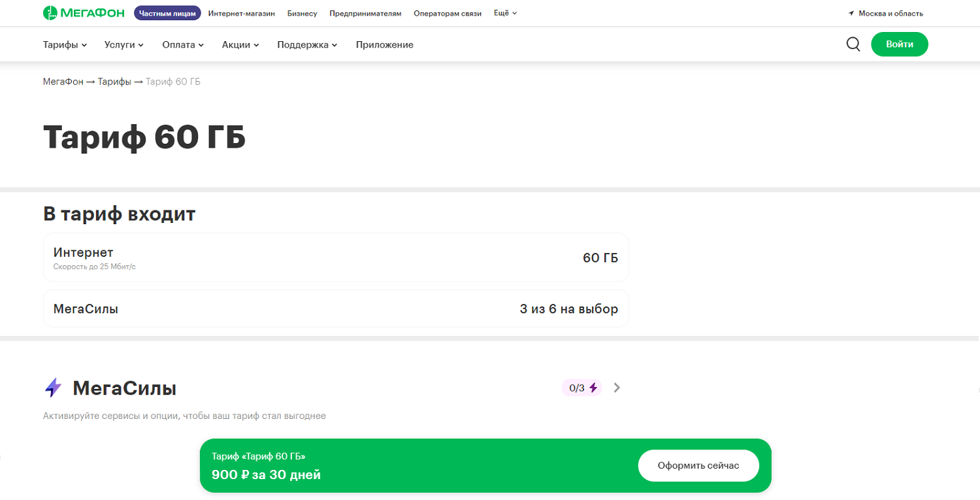Expand МегаСилы with the right chevron
This screenshot has width=980, height=500.
(x=617, y=388)
